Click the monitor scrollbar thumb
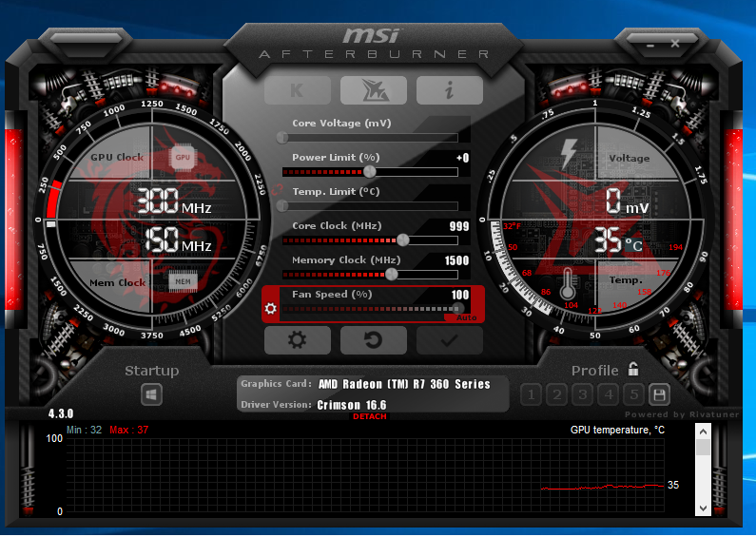The image size is (756, 537). point(703,447)
